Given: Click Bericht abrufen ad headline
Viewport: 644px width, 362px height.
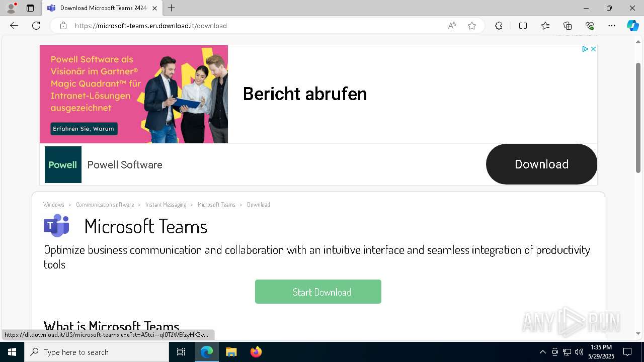Looking at the screenshot, I should point(305,94).
